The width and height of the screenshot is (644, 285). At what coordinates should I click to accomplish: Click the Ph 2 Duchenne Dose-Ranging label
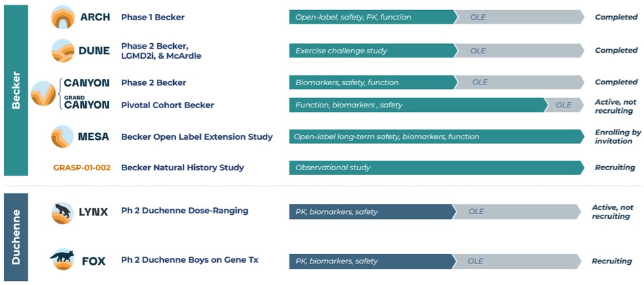[185, 211]
